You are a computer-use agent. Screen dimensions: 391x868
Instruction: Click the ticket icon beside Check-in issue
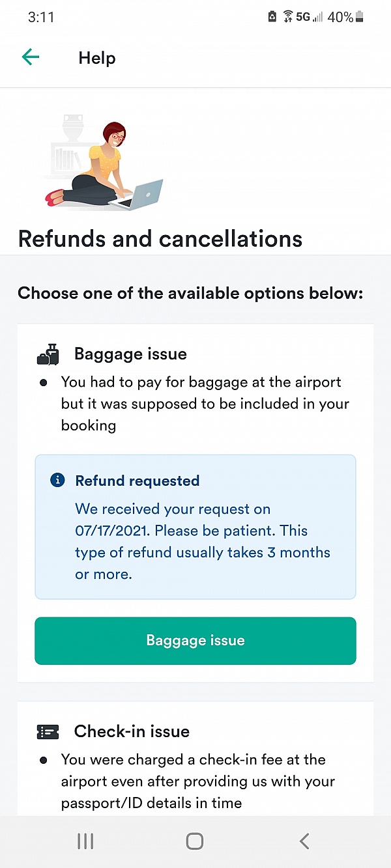[48, 732]
